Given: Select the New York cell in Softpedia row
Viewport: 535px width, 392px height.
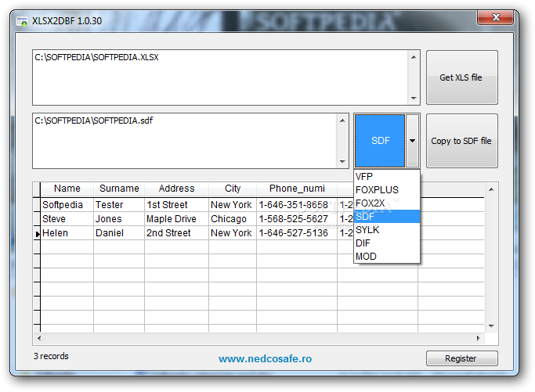Looking at the screenshot, I should [x=233, y=205].
